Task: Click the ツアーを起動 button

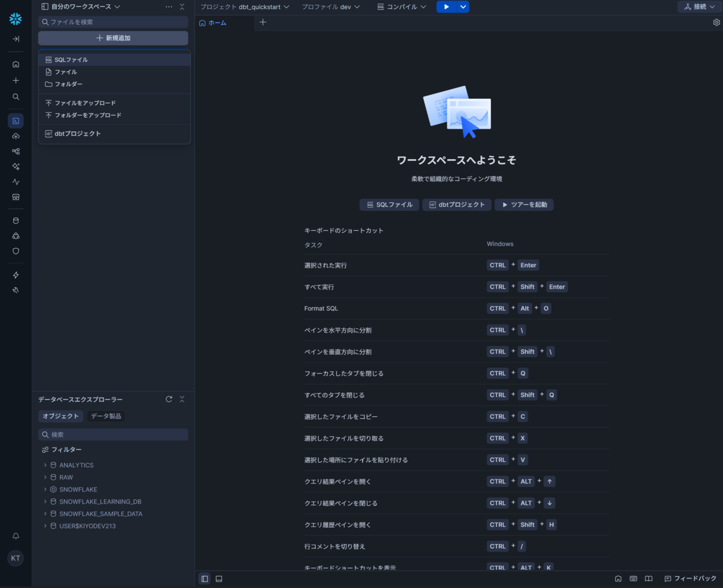Action: [524, 205]
